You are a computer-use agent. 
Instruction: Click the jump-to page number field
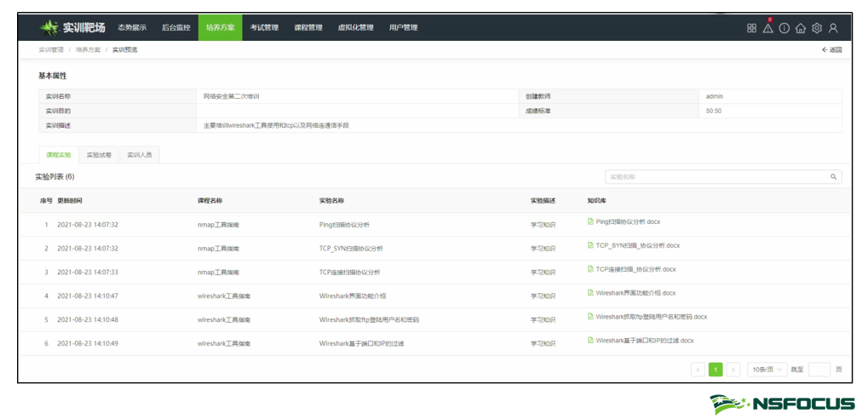coord(819,370)
